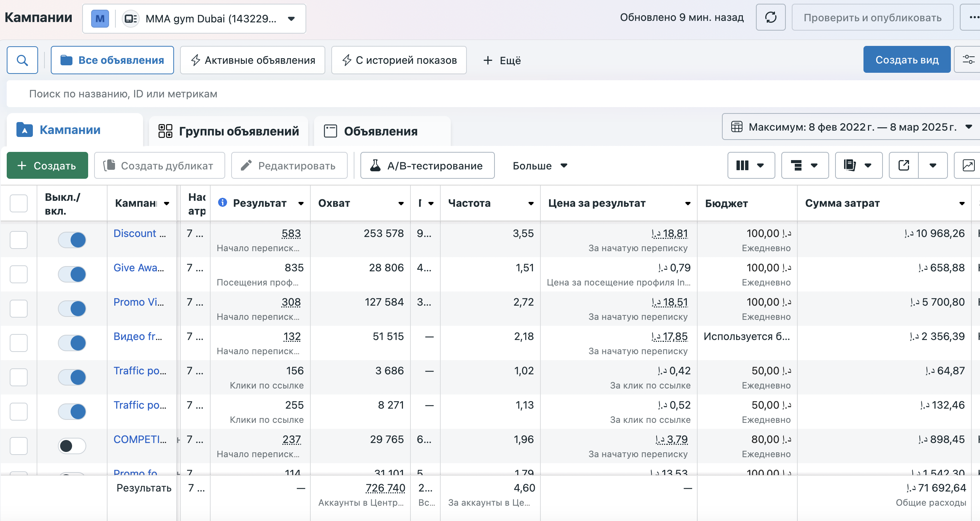Viewport: 980px width, 521px height.
Task: Open the charts panel icon
Action: click(x=968, y=165)
